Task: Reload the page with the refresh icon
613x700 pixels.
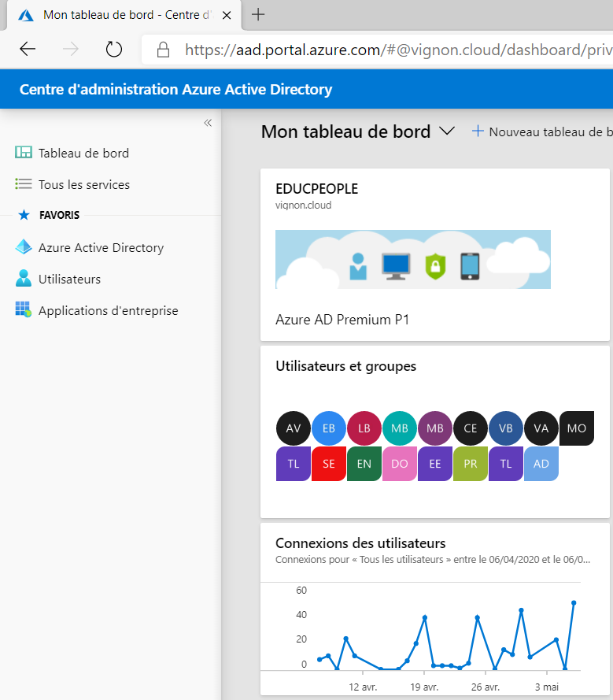Action: [114, 49]
